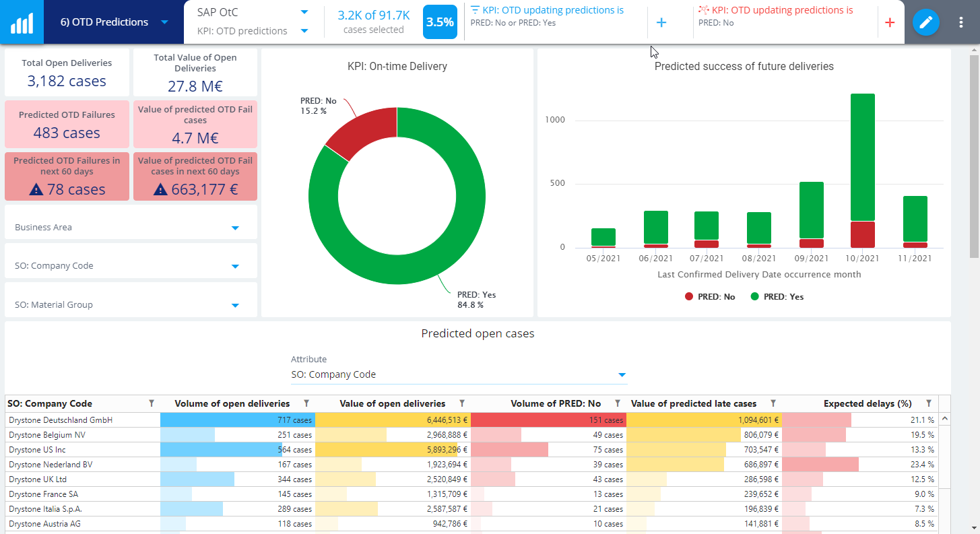Image resolution: width=980 pixels, height=534 pixels.
Task: Click 6,446,513 € value cell
Action: (x=393, y=420)
